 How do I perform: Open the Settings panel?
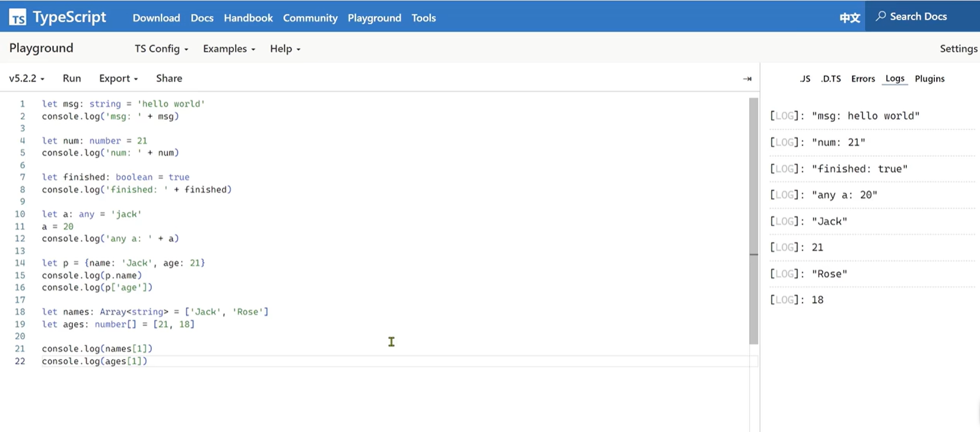958,49
